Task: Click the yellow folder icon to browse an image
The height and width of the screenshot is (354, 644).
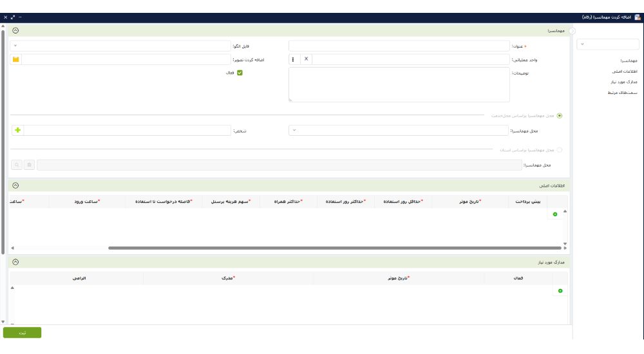Action: pos(15,60)
